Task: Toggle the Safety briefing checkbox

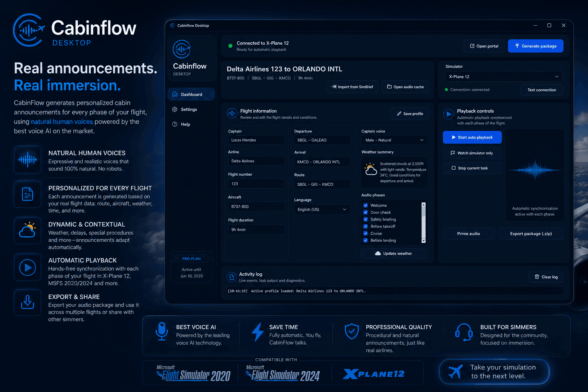Action: coord(366,219)
